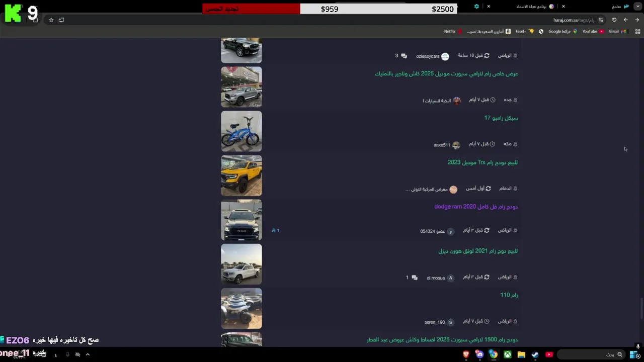Open seller النخبة للسيارات profile
The width and height of the screenshot is (644, 362).
click(x=441, y=101)
